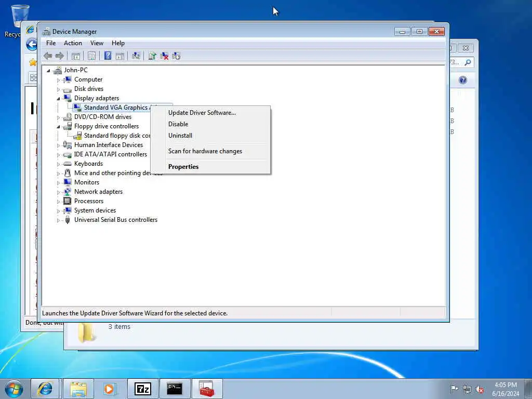This screenshot has height=399, width=532.
Task: Collapse the Display adapters node
Action: (58, 99)
